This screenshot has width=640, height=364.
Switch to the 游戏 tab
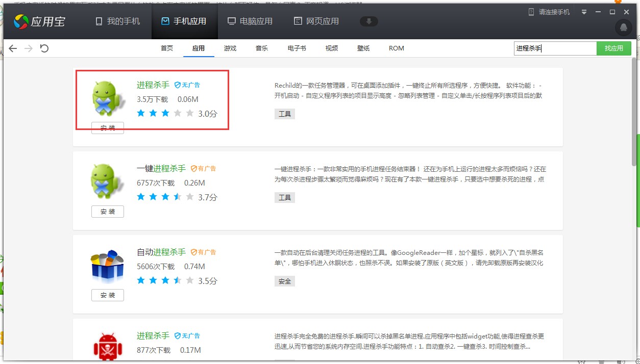tap(230, 48)
